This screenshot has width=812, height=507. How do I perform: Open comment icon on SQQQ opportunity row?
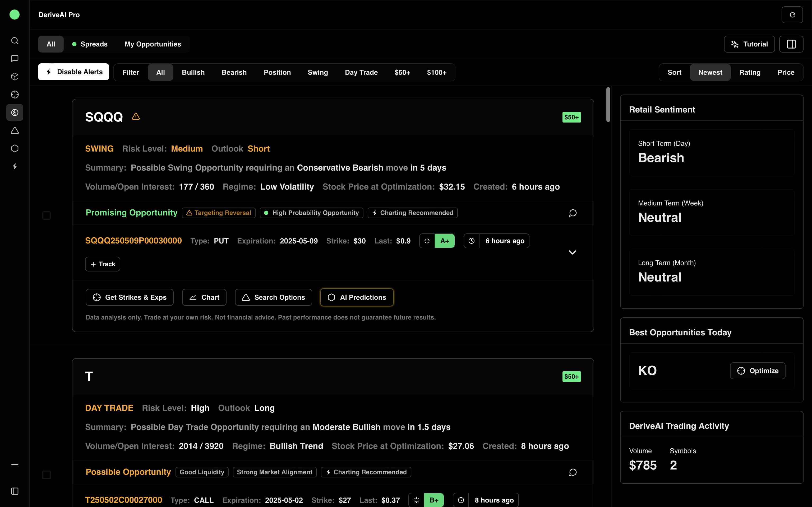pos(573,213)
